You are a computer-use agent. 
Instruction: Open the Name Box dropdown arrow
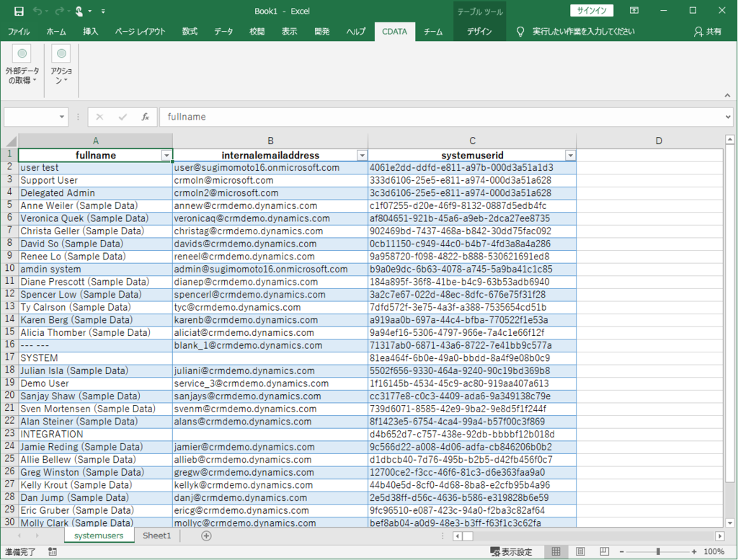(62, 117)
